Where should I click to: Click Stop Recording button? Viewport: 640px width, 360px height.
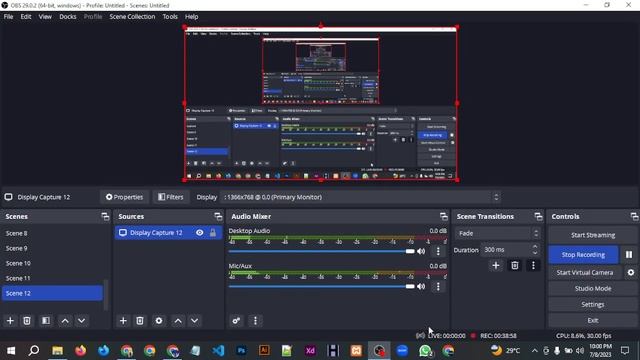tap(583, 255)
